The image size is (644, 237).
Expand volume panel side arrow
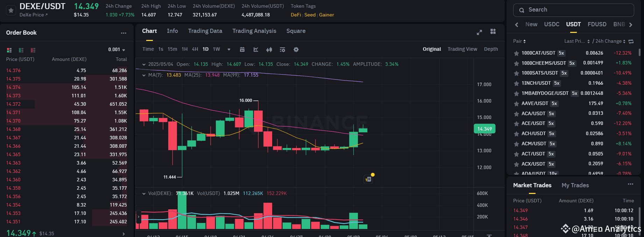coord(138,217)
